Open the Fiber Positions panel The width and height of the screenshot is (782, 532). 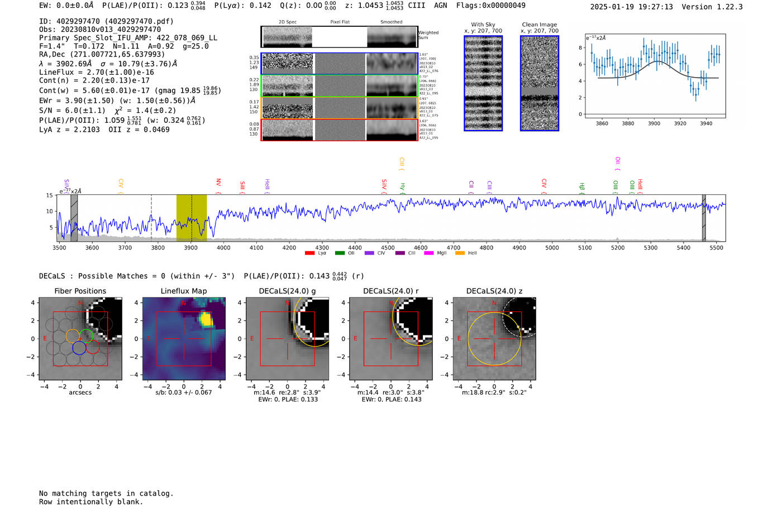80,339
